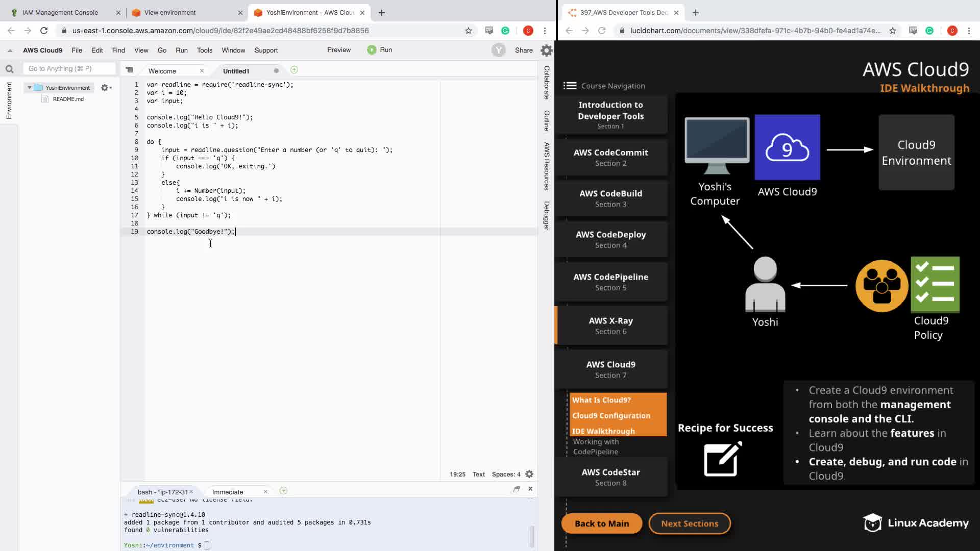The width and height of the screenshot is (980, 551).
Task: Click the green Run icon button
Action: point(372,50)
